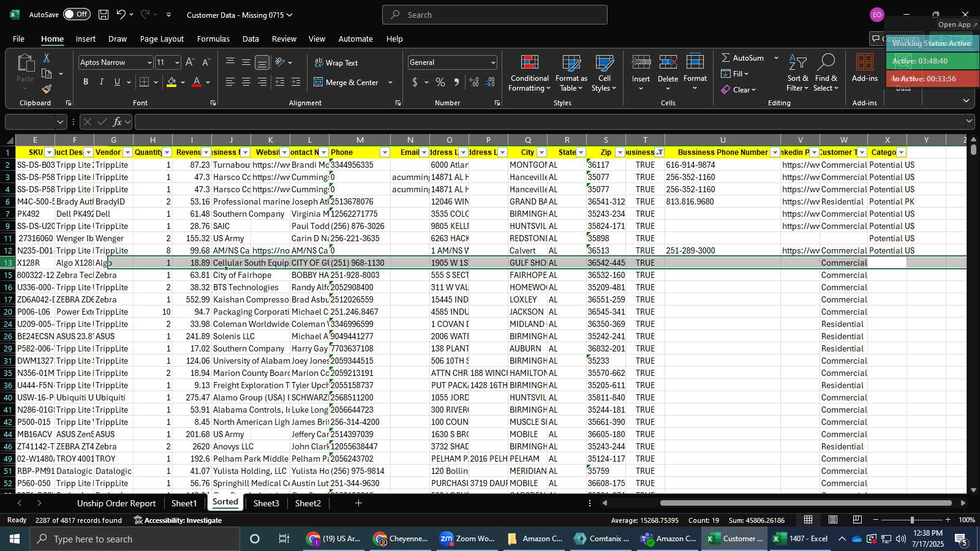The height and width of the screenshot is (551, 980).
Task: Click the Clear button
Action: (738, 89)
